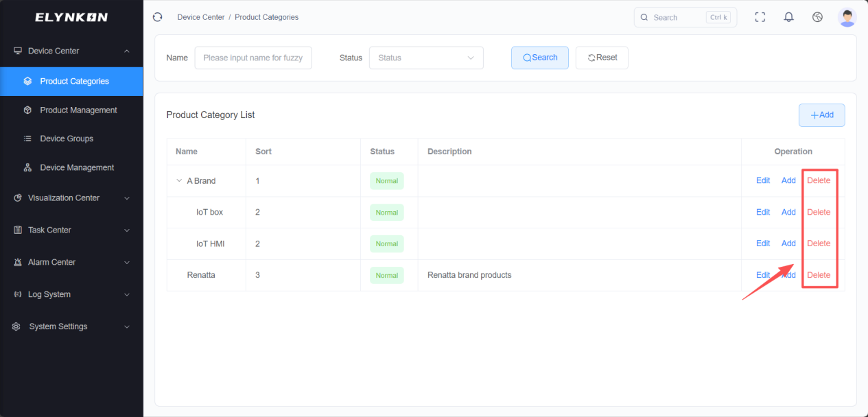Edit the A Brand category
The height and width of the screenshot is (417, 868).
tap(763, 180)
